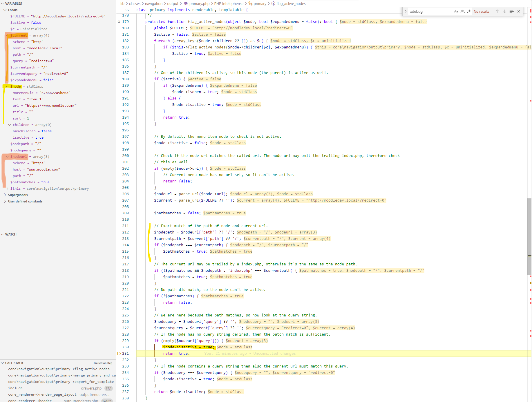The height and width of the screenshot is (402, 532).
Task: Select render_page_layout call stack frame
Action: (58, 394)
